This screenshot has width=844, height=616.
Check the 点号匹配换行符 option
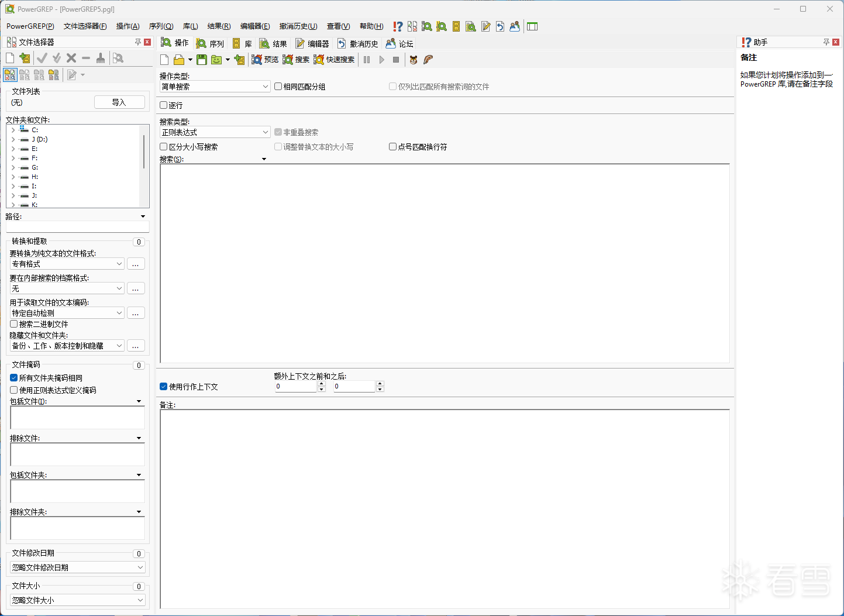click(393, 147)
